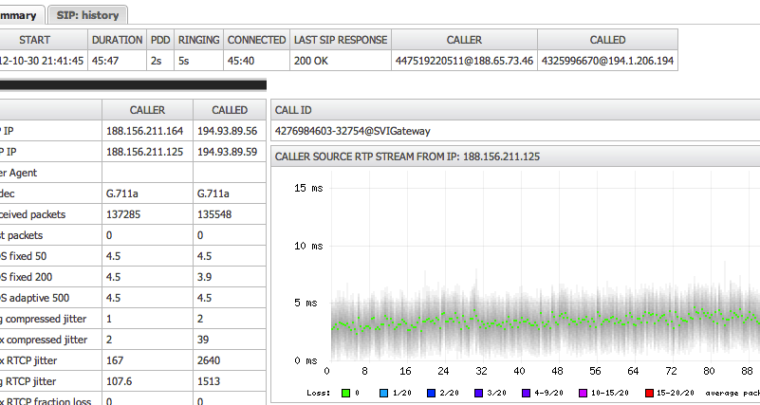Select called address 4325996670@194.1.206.194
The width and height of the screenshot is (760, 405).
click(x=608, y=61)
